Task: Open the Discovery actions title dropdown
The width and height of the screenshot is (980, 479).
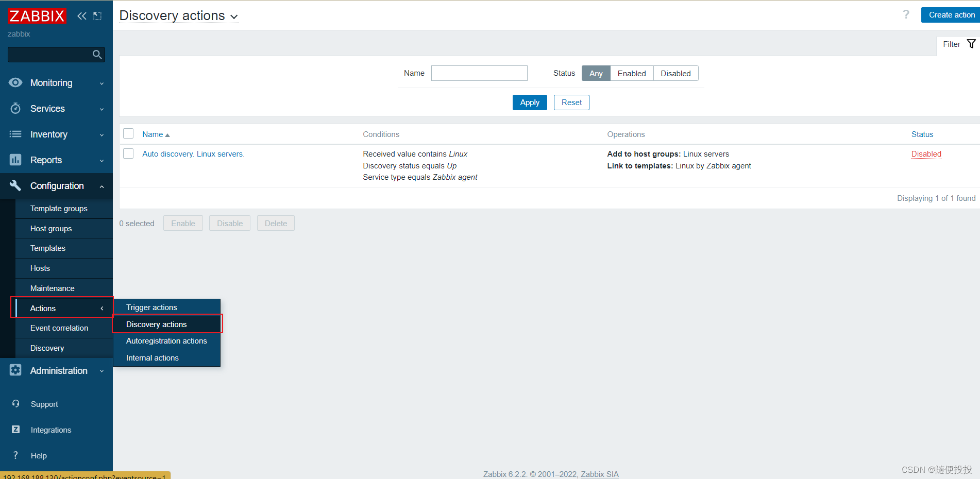Action: pos(178,16)
